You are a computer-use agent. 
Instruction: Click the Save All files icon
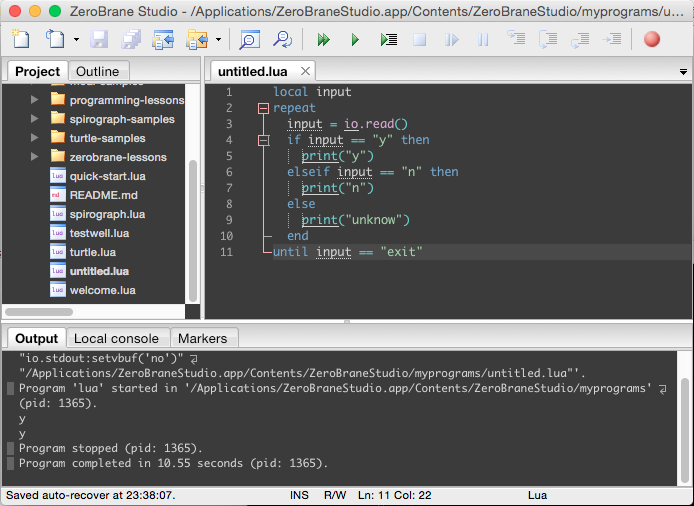click(x=131, y=39)
